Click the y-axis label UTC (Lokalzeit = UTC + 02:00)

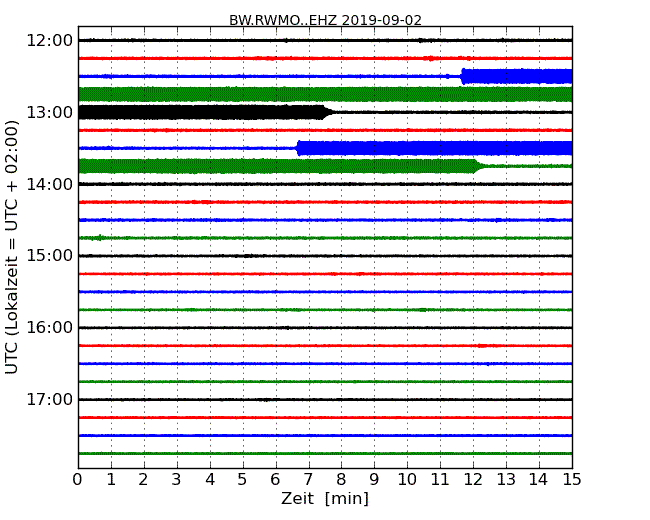click(12, 247)
